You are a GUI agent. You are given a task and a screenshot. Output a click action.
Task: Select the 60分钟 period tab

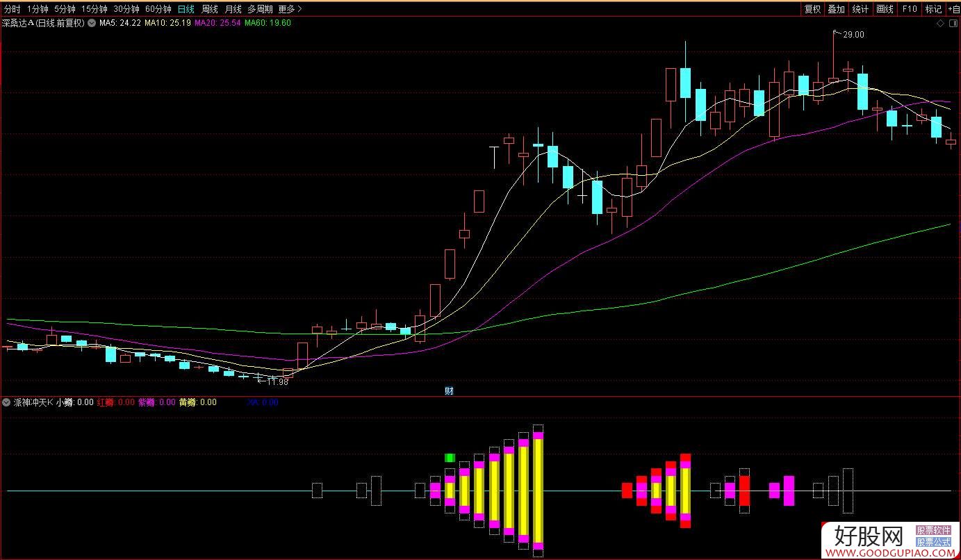(158, 9)
